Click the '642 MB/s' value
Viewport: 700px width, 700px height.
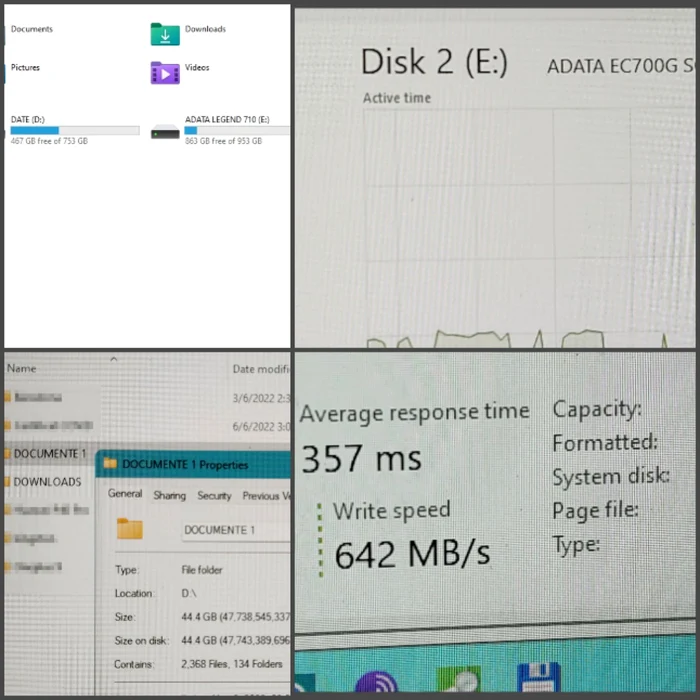[x=412, y=554]
